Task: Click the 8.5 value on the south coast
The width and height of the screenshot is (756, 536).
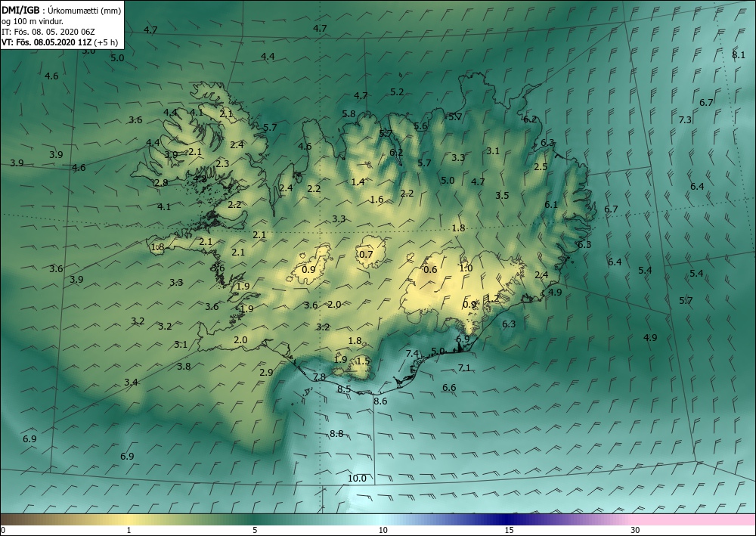Action: [344, 389]
